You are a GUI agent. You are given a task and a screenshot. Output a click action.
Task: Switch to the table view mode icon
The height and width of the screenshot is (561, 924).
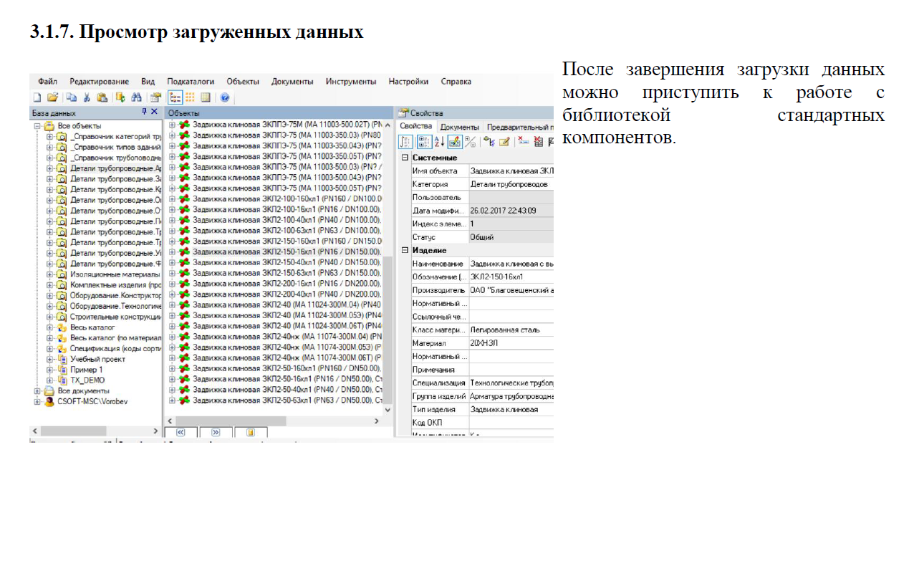pos(206,97)
